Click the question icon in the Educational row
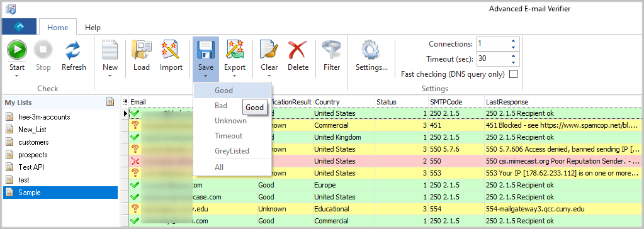The image size is (644, 229). (135, 209)
